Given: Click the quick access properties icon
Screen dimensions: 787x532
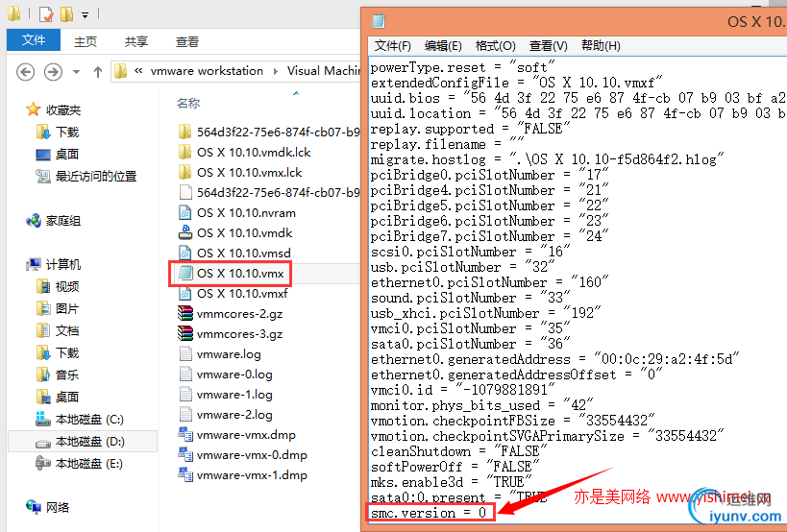Looking at the screenshot, I should pos(46,14).
